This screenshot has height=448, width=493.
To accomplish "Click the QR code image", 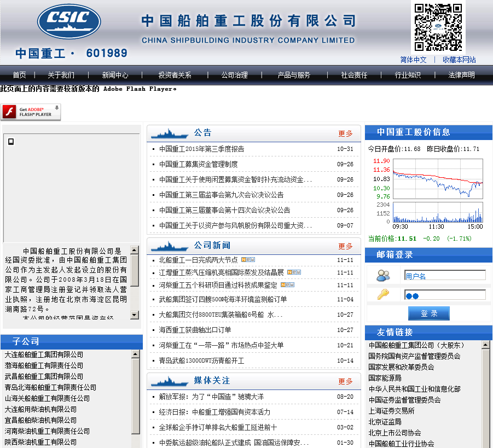I will tap(438, 27).
